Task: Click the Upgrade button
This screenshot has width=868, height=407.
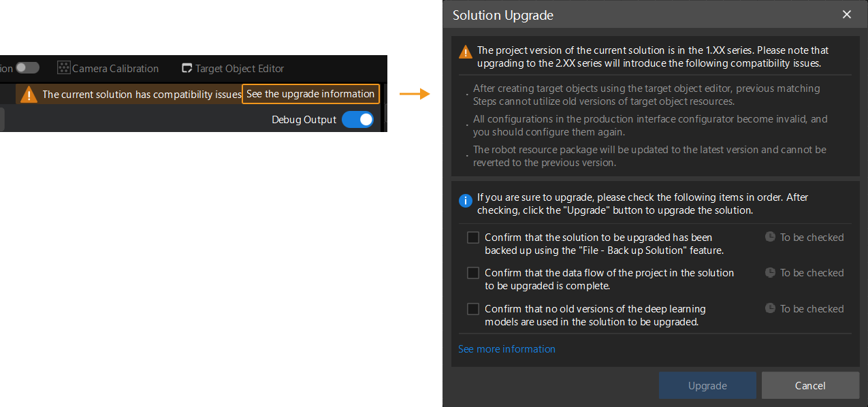Action: coord(707,385)
